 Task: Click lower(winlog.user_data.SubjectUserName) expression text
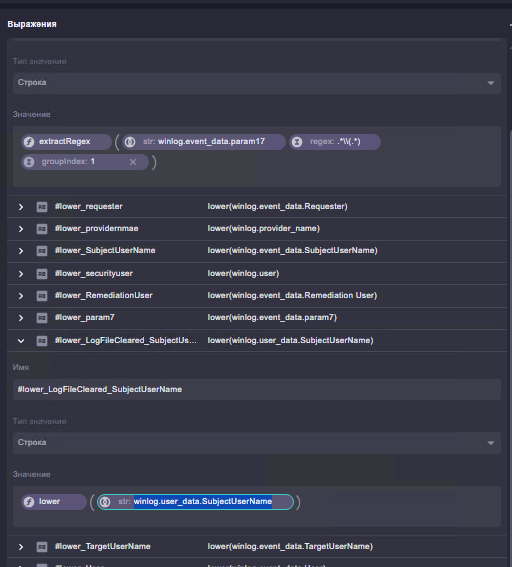tap(290, 340)
